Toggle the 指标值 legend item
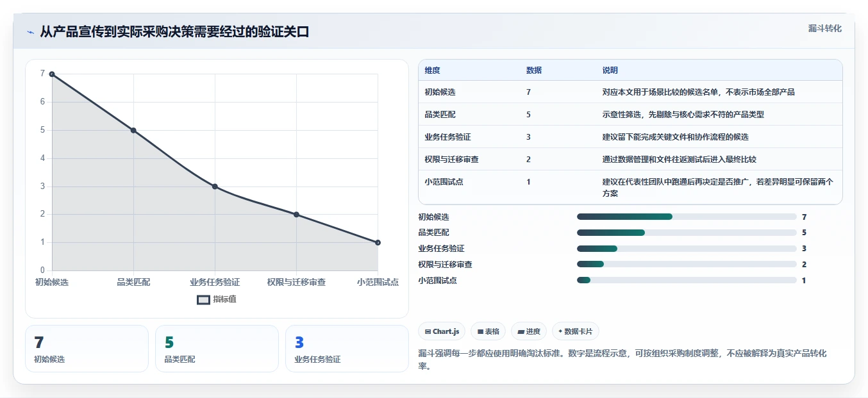The height and width of the screenshot is (398, 868). tap(217, 299)
